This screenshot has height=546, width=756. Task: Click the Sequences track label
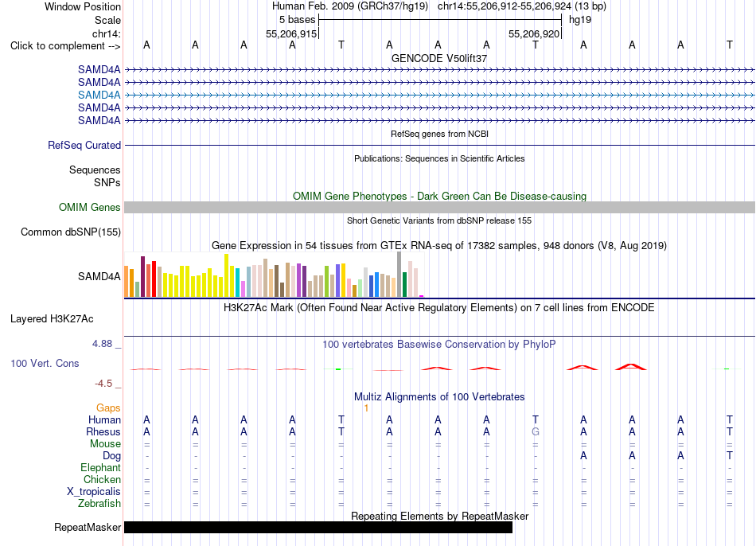tap(95, 170)
